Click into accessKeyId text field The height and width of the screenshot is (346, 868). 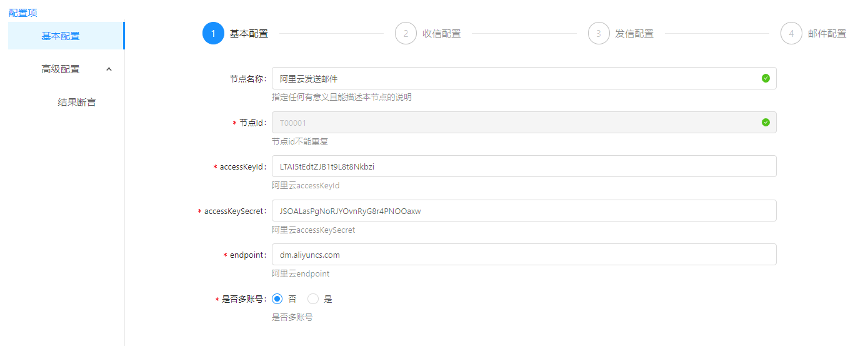coord(524,166)
